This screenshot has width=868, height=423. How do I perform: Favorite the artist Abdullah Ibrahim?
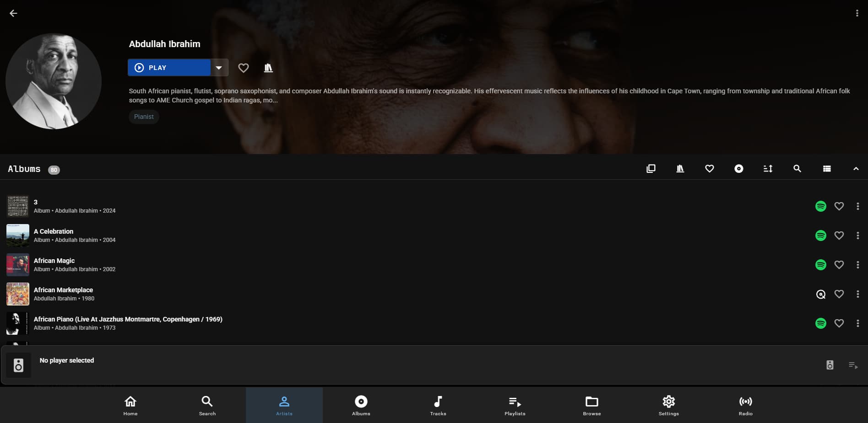pos(244,68)
